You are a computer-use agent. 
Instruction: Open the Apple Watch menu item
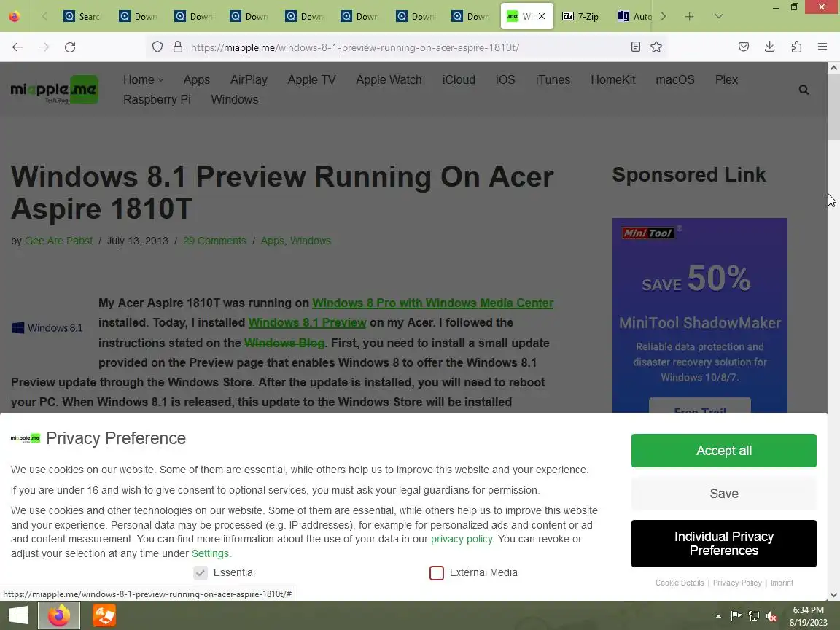[389, 79]
